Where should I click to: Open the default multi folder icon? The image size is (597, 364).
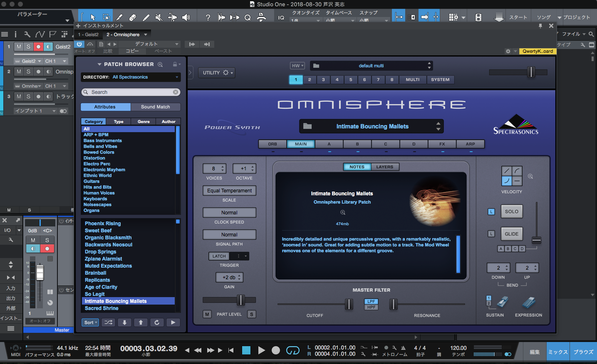coord(316,66)
